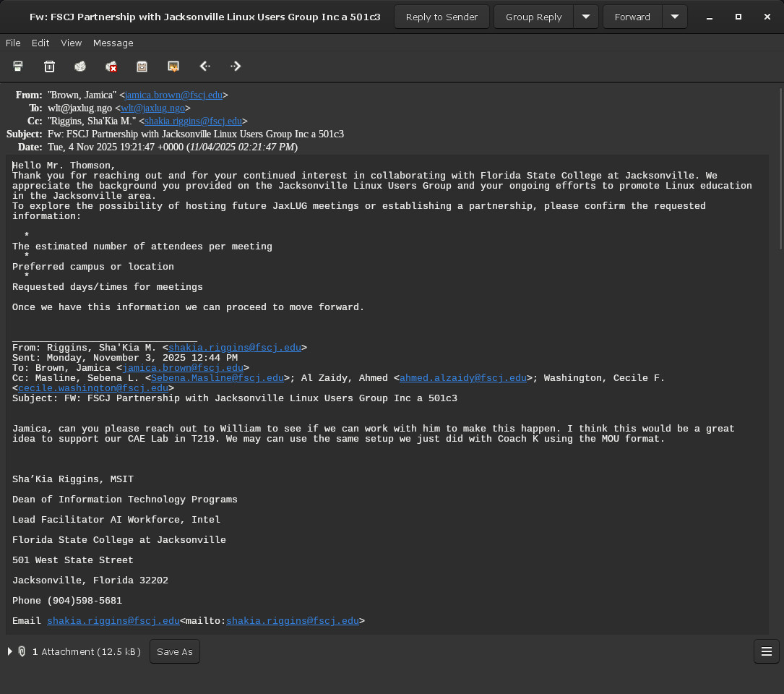The image size is (784, 694).
Task: Click the Forward button
Action: (x=632, y=17)
